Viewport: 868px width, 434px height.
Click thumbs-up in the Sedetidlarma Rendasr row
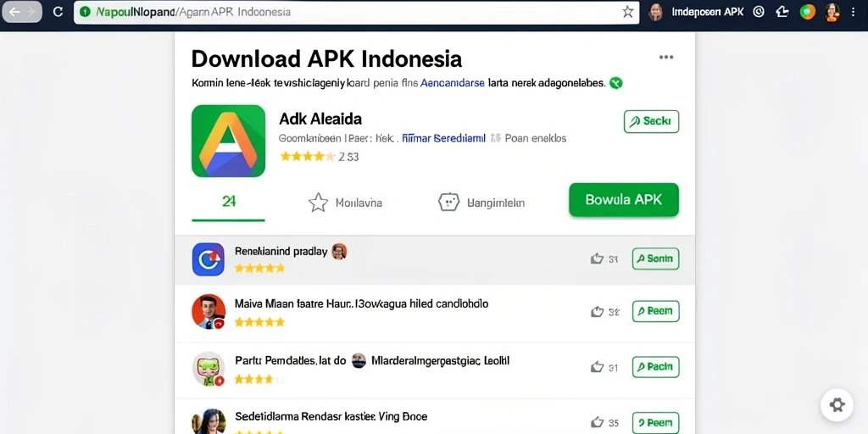coord(597,422)
